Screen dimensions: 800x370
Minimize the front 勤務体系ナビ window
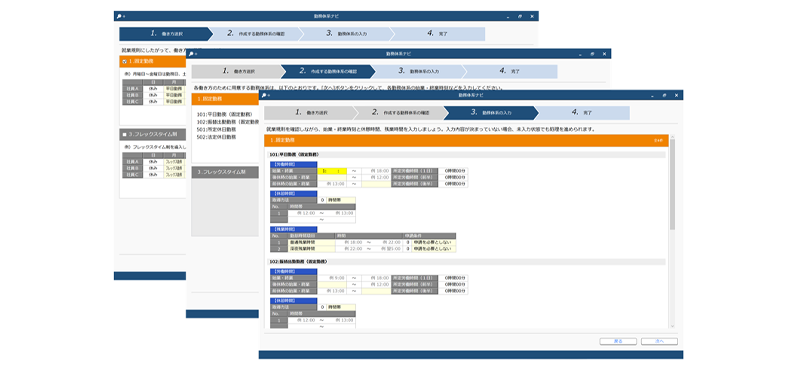653,95
